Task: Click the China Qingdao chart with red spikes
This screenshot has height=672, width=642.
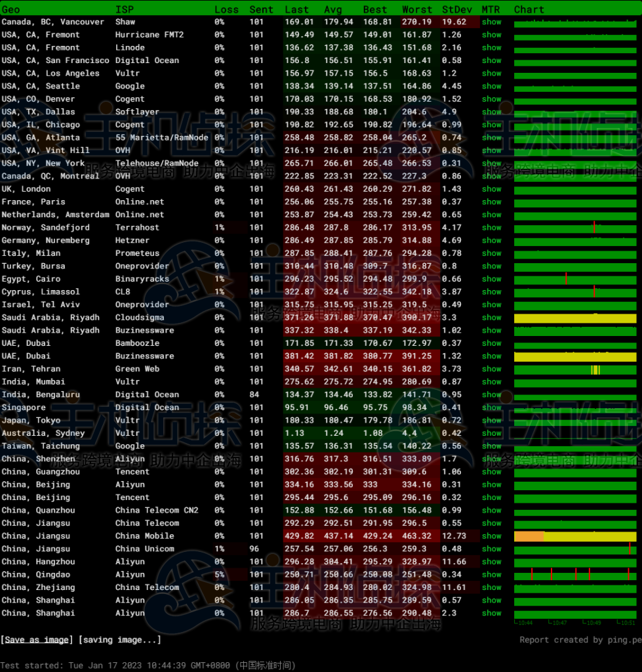Action: [575, 575]
